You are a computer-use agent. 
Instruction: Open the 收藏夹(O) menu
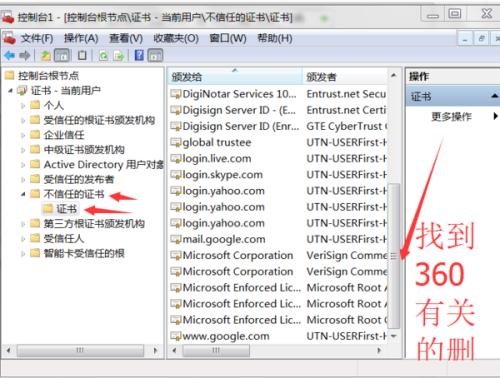[x=176, y=39]
